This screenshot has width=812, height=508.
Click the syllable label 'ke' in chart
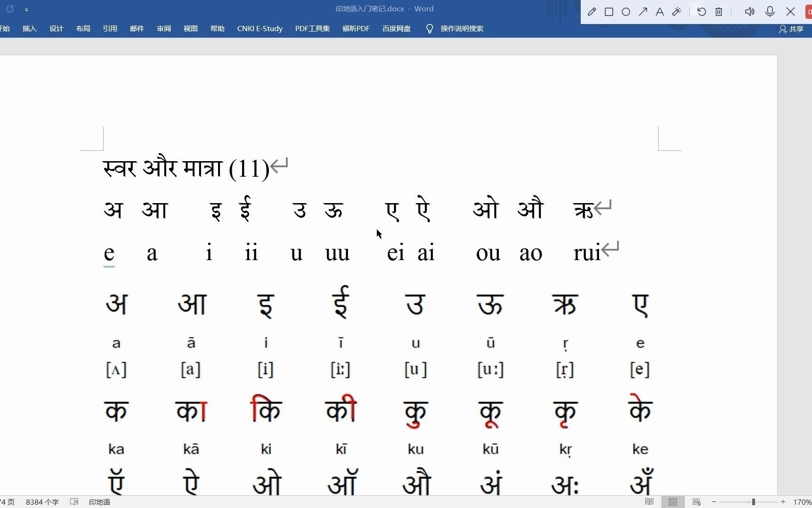pos(640,449)
